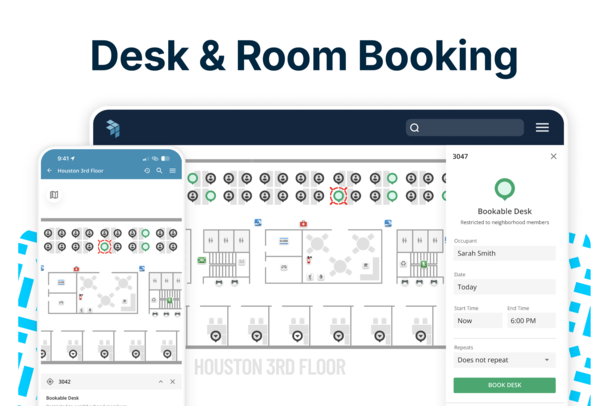Click the search bar in tablet header
The height and width of the screenshot is (406, 609).
coord(464,128)
